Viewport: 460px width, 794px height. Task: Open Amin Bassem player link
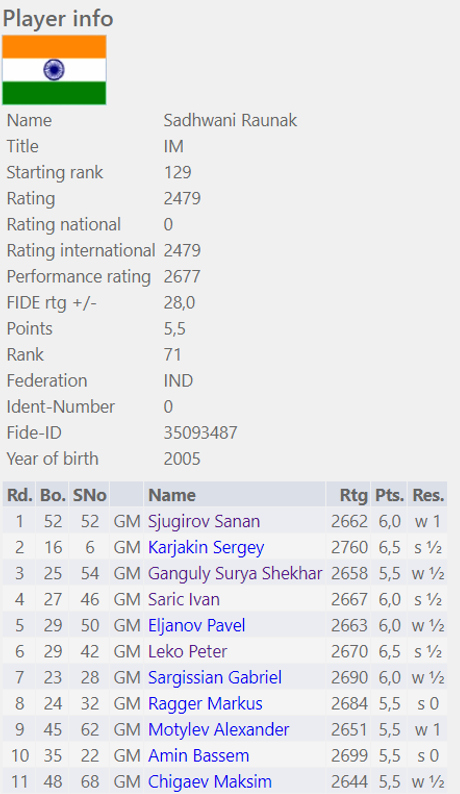coord(199,756)
